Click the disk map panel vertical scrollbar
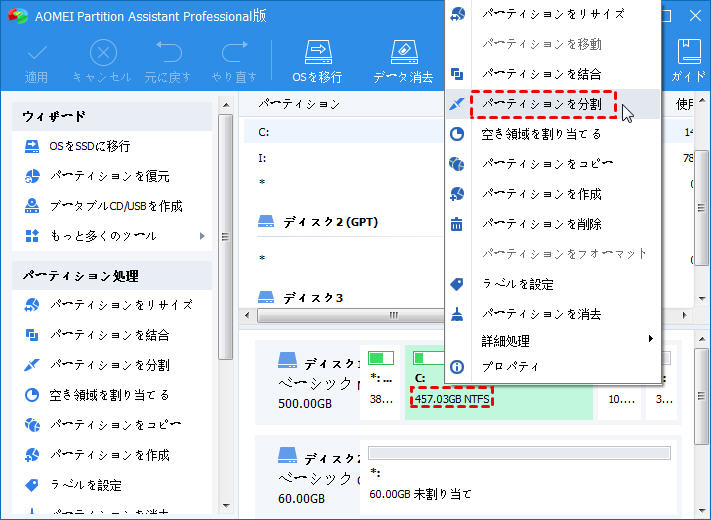 click(x=701, y=396)
